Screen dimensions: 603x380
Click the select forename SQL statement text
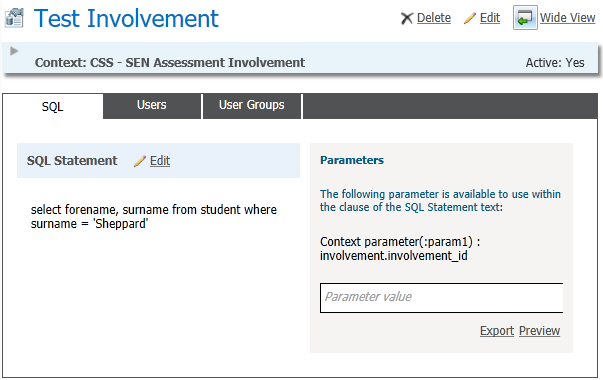pyautogui.click(x=153, y=217)
